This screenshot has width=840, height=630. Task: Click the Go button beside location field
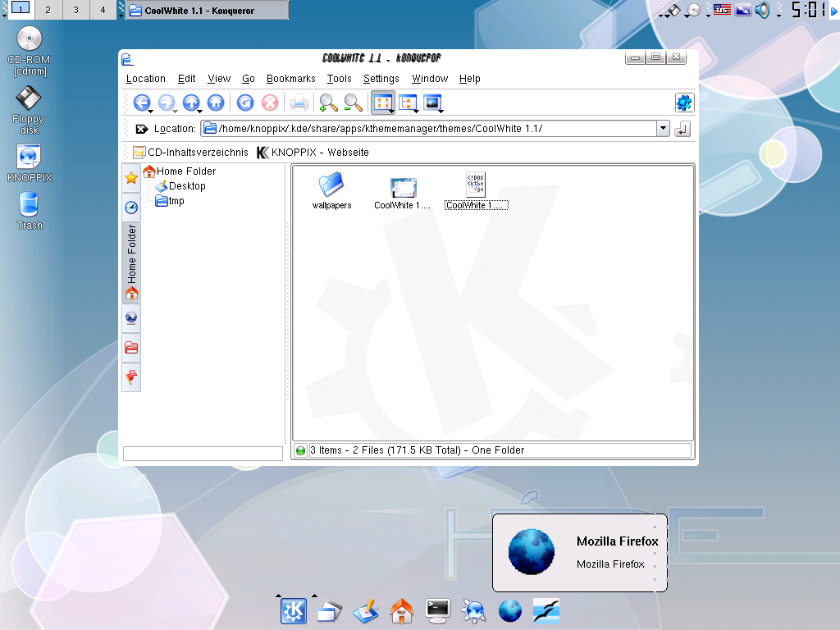click(682, 129)
